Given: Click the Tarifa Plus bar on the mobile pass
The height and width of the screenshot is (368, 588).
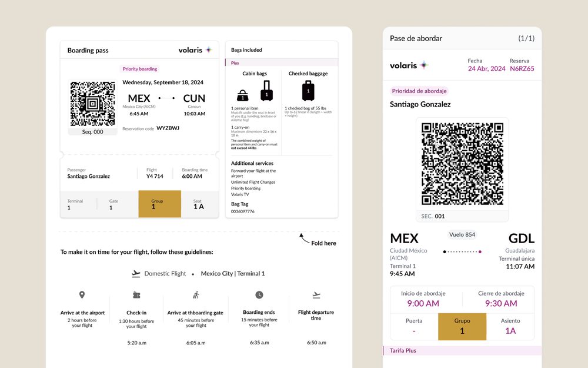Looking at the screenshot, I should pos(462,350).
